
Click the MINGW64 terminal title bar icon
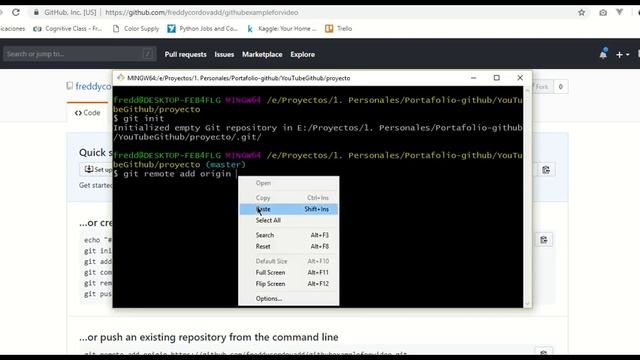[120, 78]
